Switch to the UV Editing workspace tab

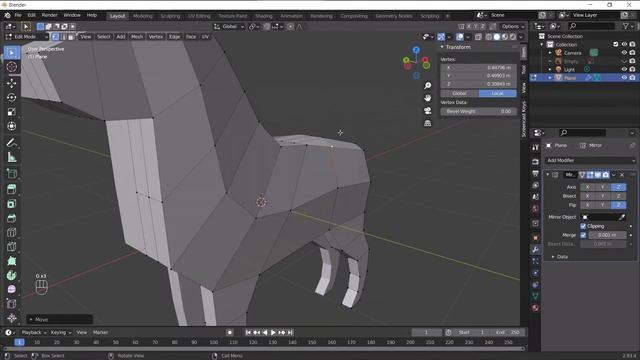point(199,16)
